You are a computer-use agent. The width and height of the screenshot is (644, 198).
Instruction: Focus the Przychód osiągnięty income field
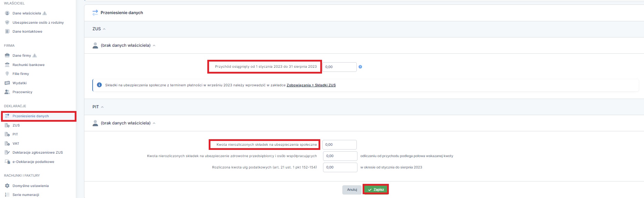[340, 67]
